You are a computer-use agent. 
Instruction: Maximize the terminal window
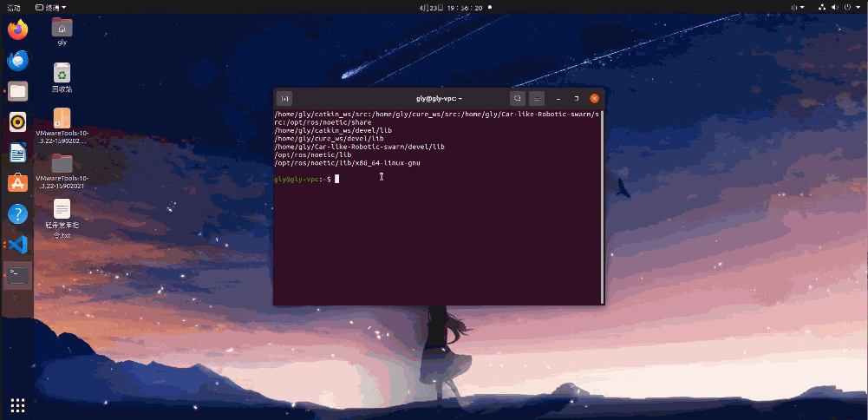(x=577, y=99)
